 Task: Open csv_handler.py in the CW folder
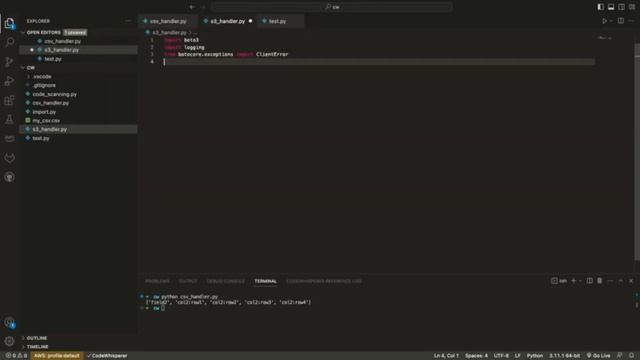tap(51, 103)
